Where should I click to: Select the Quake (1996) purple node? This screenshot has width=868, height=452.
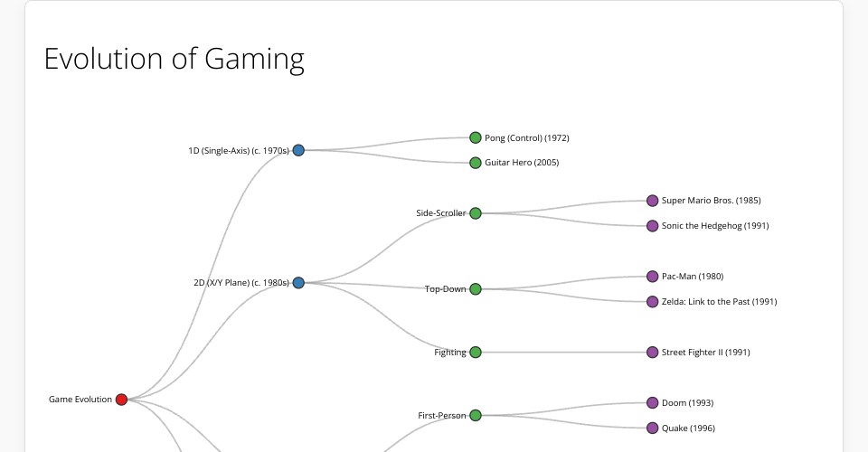(652, 428)
